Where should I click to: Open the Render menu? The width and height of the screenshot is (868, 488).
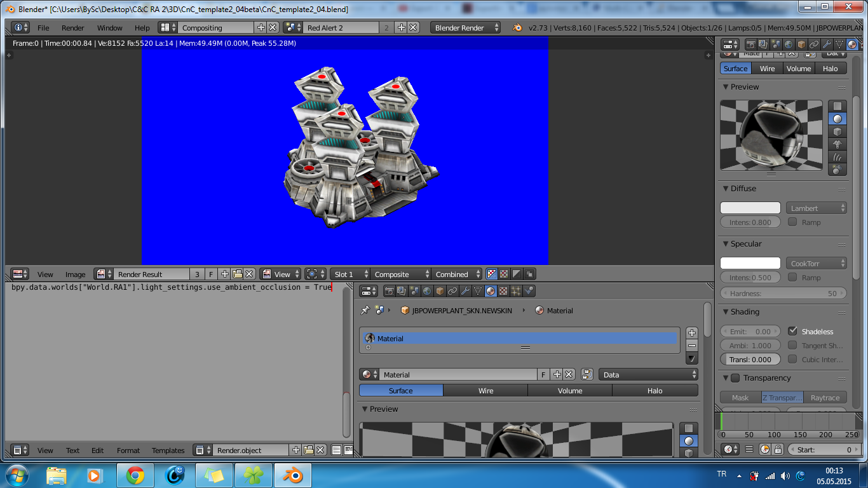coord(73,28)
